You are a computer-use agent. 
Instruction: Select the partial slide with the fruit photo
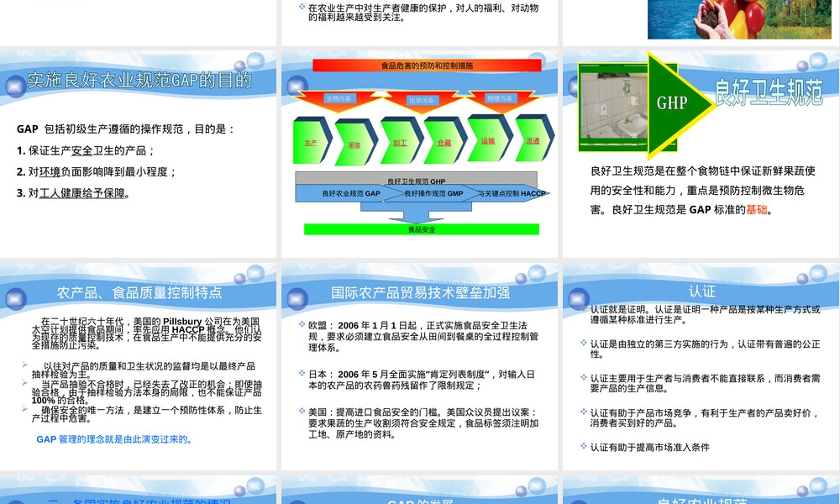click(701, 23)
